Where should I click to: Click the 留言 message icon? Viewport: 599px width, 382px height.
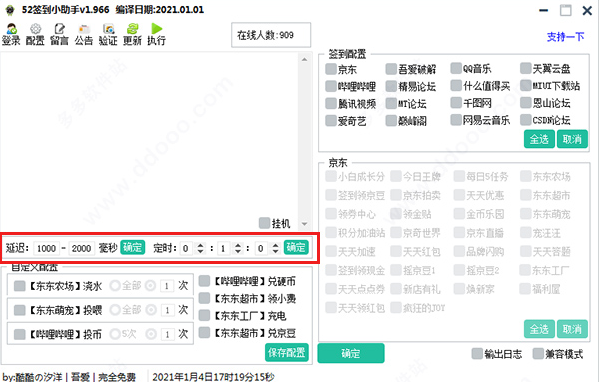pyautogui.click(x=59, y=34)
